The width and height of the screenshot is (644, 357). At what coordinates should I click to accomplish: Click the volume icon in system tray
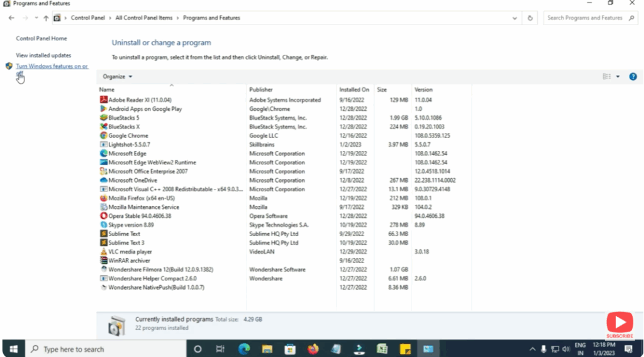click(x=566, y=349)
